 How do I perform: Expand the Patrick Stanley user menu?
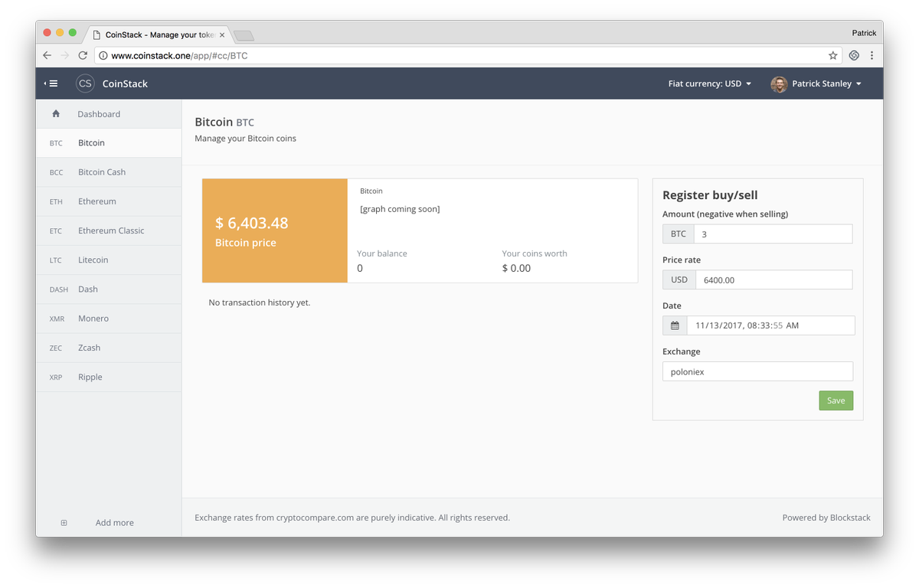click(826, 84)
